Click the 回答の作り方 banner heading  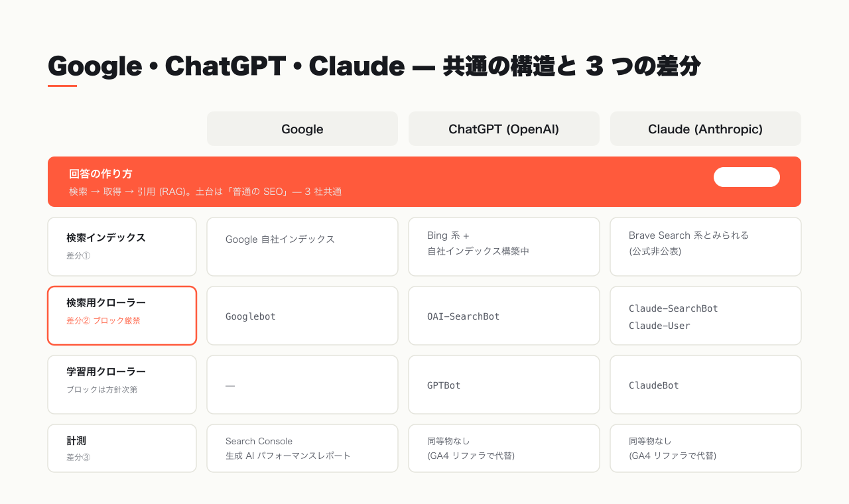pyautogui.click(x=101, y=174)
